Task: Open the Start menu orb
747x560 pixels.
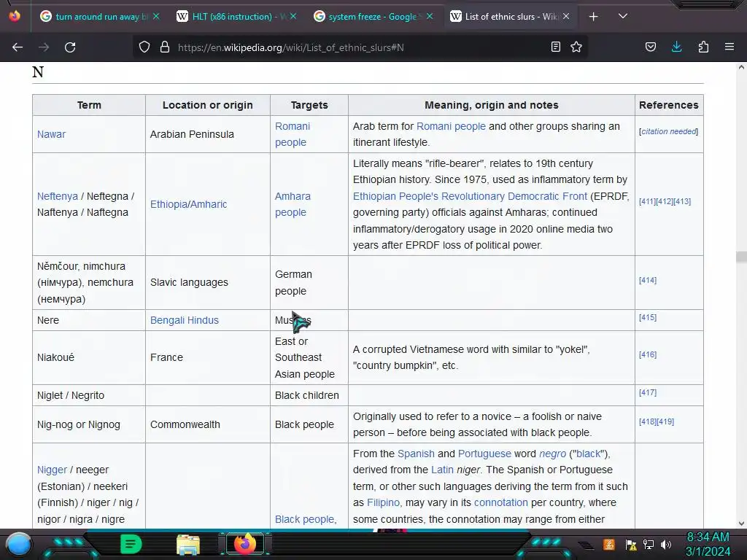Action: coord(19,544)
